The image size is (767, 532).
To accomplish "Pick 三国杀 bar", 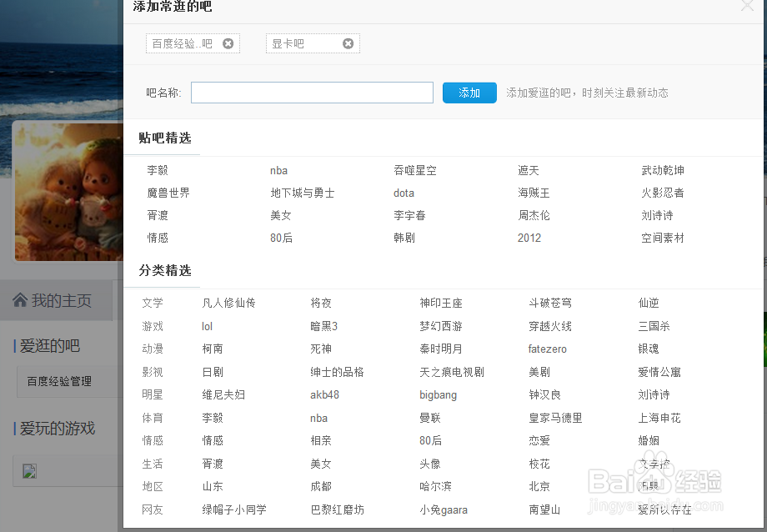I will pyautogui.click(x=654, y=326).
